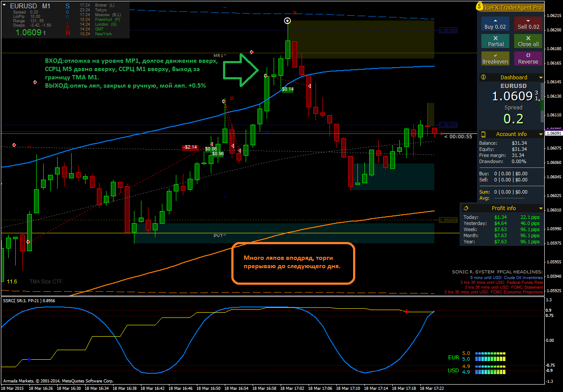Click the Spread value 0.2 in Dashboard

[x=513, y=118]
